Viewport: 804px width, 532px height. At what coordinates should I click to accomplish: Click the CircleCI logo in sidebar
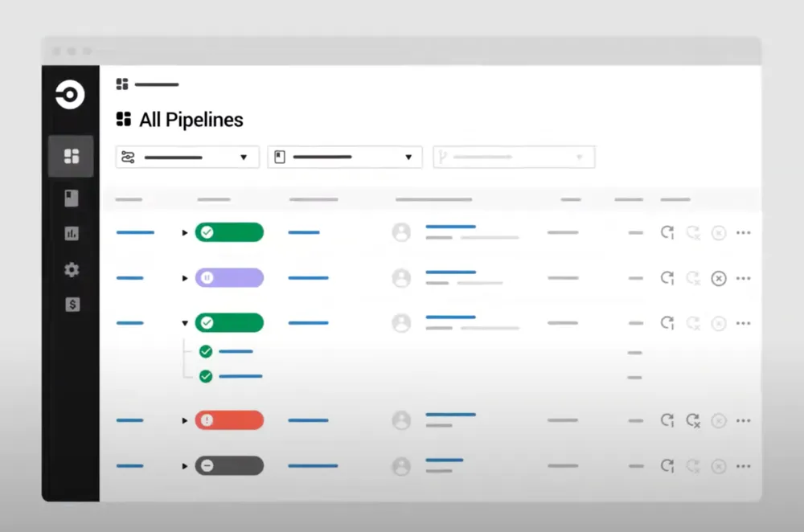coord(70,95)
